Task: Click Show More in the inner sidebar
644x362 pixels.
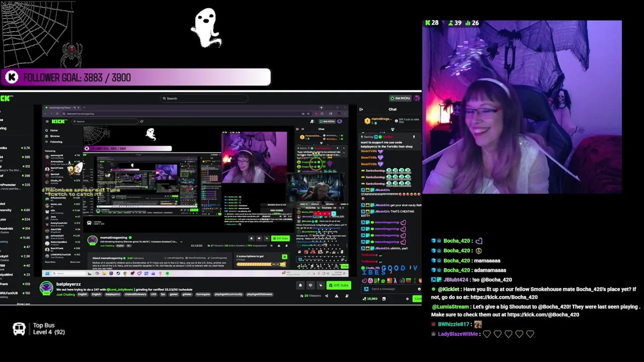Action: (x=50, y=262)
